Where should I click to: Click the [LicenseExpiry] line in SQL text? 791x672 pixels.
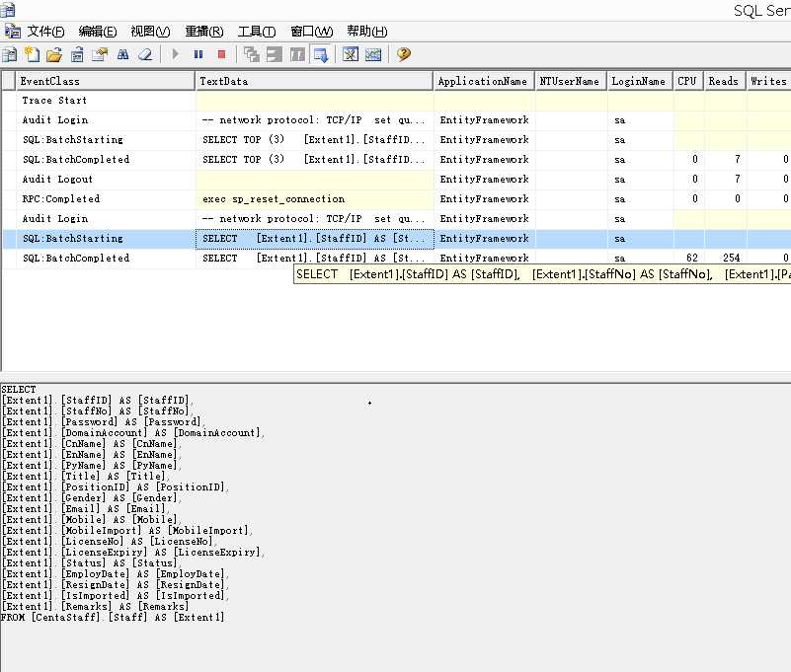point(133,552)
